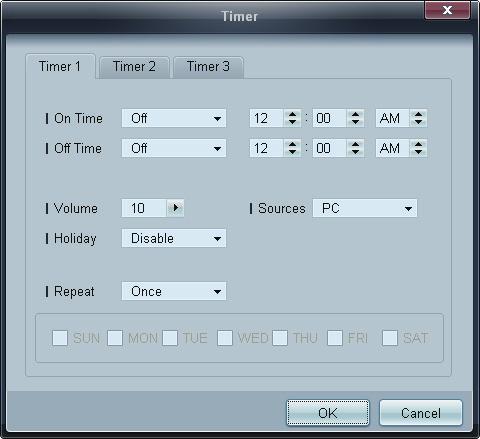Increase Off Time minutes with up arrow
480x439 pixels.
(355, 144)
